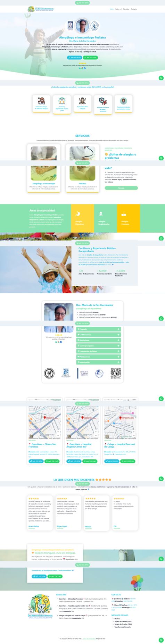Click reviewer name Edgar López
165x644 pixels.
pyautogui.click(x=62, y=526)
